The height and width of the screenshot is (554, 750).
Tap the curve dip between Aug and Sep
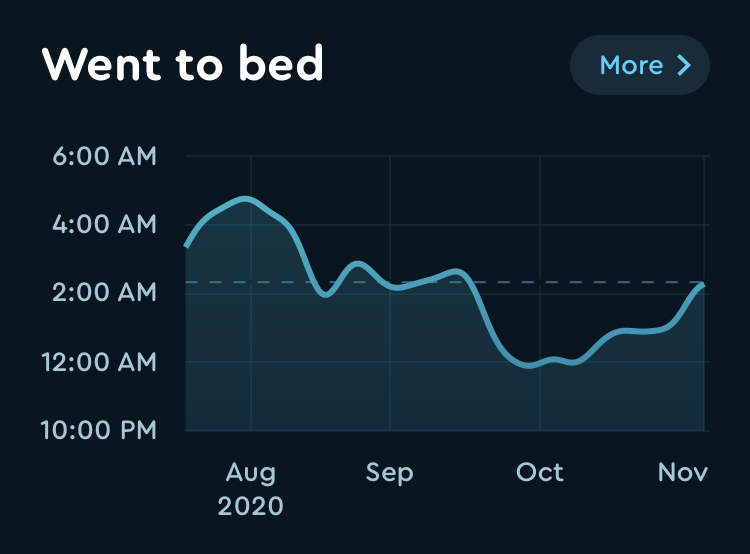[x=326, y=294]
